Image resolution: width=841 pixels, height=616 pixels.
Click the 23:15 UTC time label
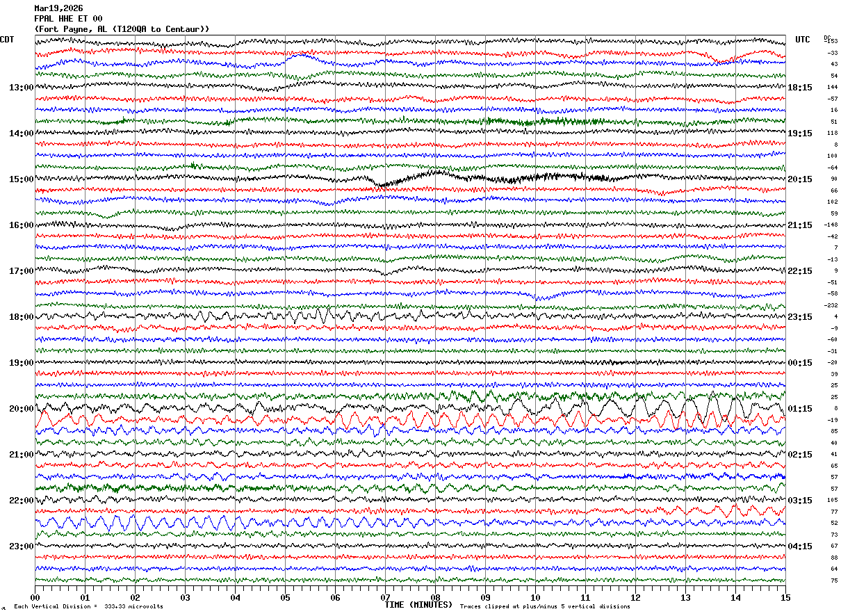tap(800, 317)
